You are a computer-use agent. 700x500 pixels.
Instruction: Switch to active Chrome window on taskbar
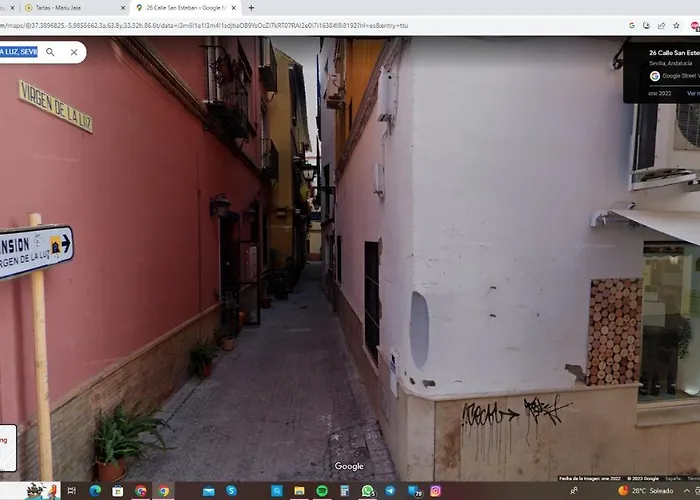click(x=164, y=491)
